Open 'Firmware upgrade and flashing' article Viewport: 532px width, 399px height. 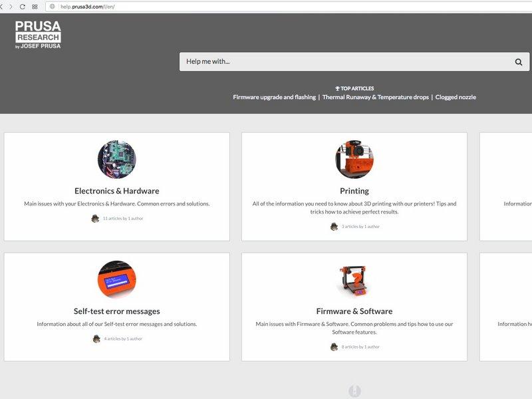[274, 97]
